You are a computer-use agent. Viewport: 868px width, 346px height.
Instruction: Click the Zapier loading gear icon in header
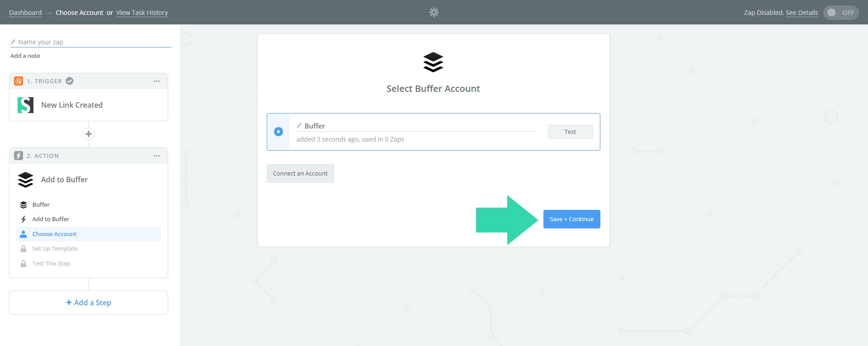click(434, 12)
